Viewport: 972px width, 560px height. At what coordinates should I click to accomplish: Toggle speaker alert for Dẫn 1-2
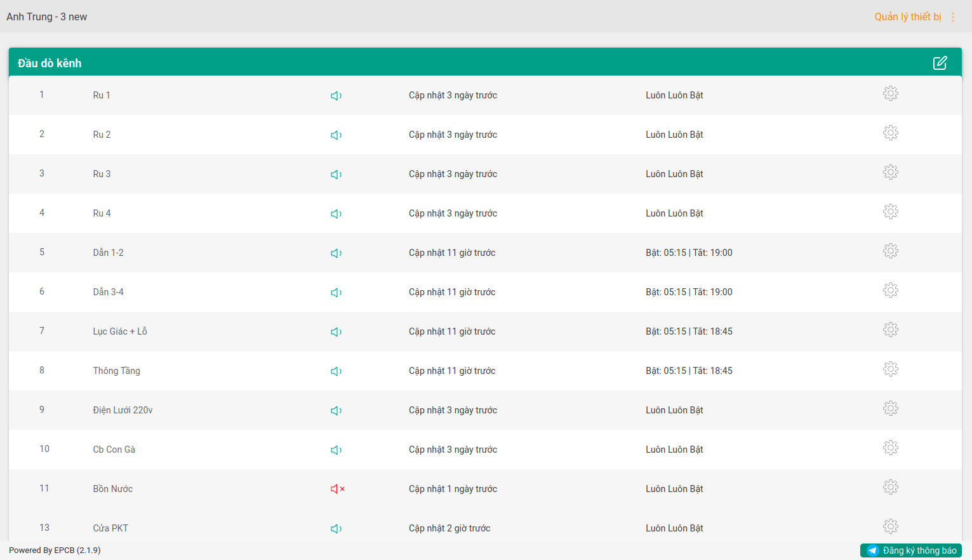[336, 253]
